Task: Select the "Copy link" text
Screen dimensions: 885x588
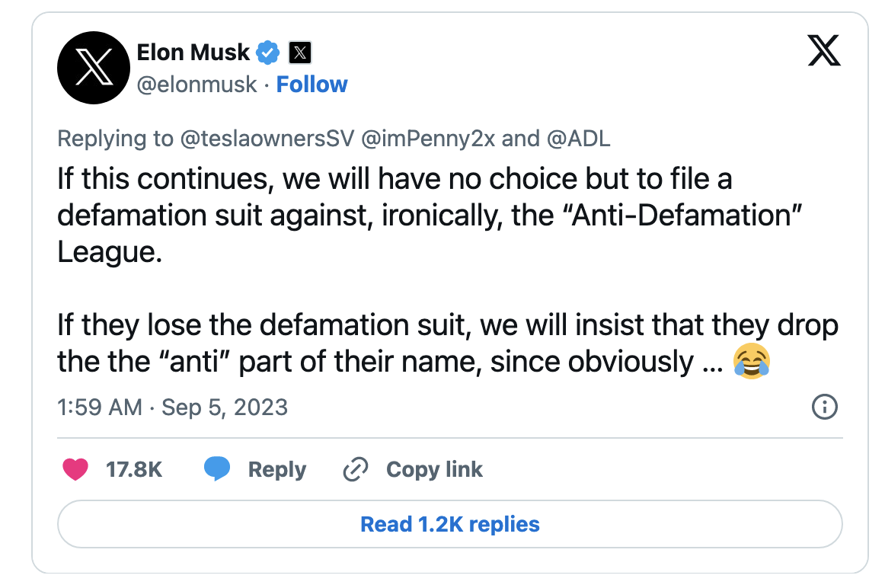Action: tap(434, 470)
